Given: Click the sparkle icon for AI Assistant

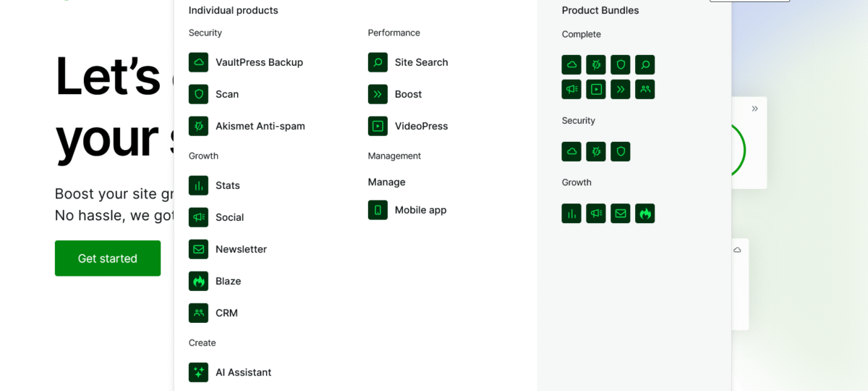Looking at the screenshot, I should [x=198, y=372].
